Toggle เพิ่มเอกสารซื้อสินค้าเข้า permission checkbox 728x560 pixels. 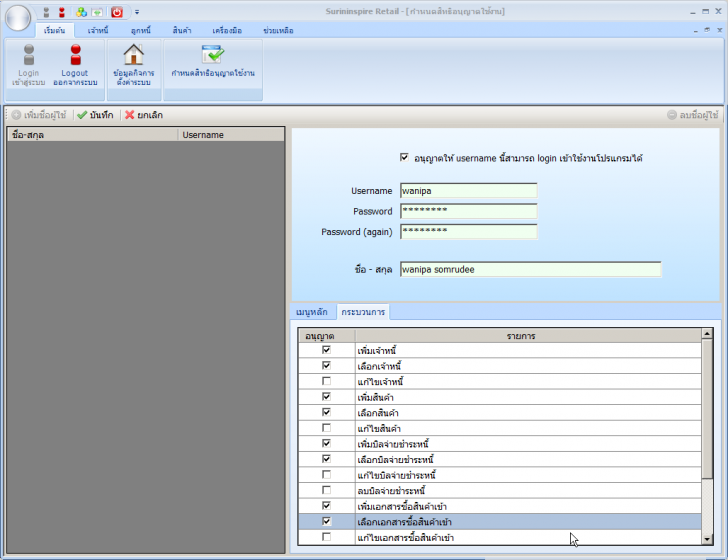point(326,505)
